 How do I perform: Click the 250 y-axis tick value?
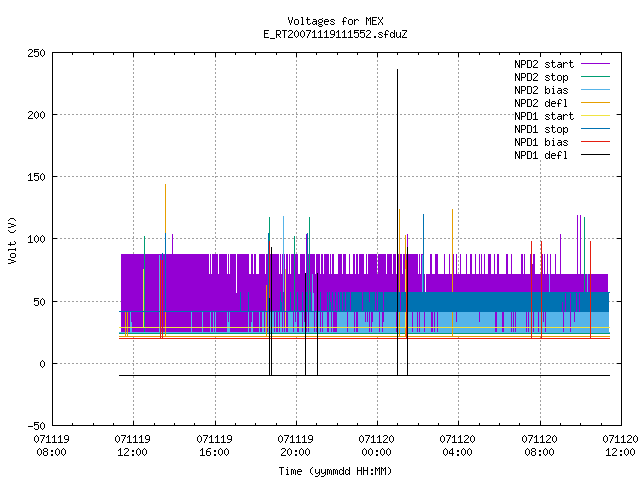(36, 53)
